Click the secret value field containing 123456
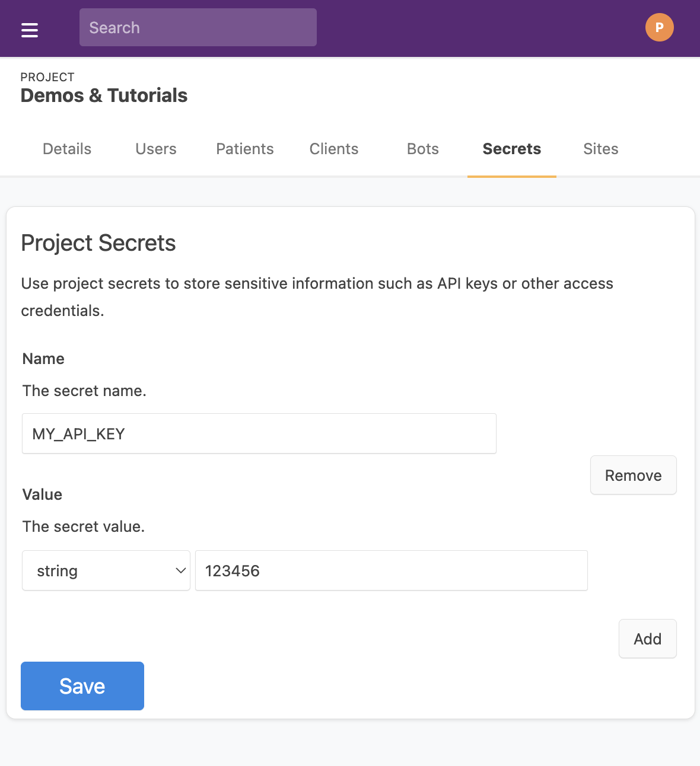This screenshot has width=700, height=766. click(x=391, y=570)
